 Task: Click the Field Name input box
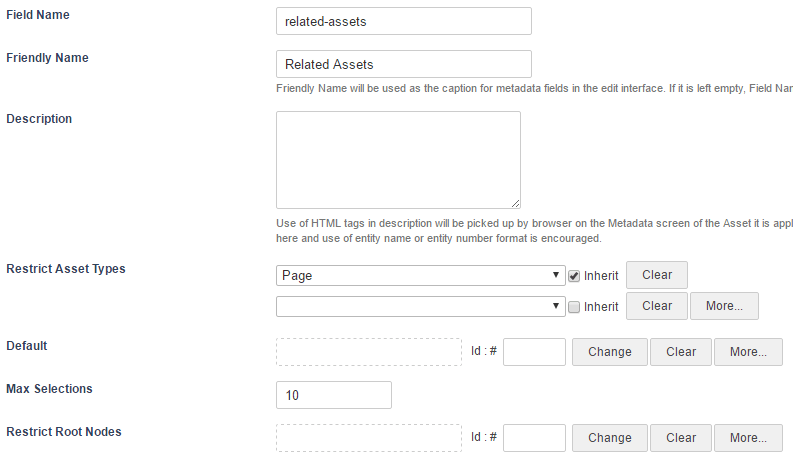(404, 21)
